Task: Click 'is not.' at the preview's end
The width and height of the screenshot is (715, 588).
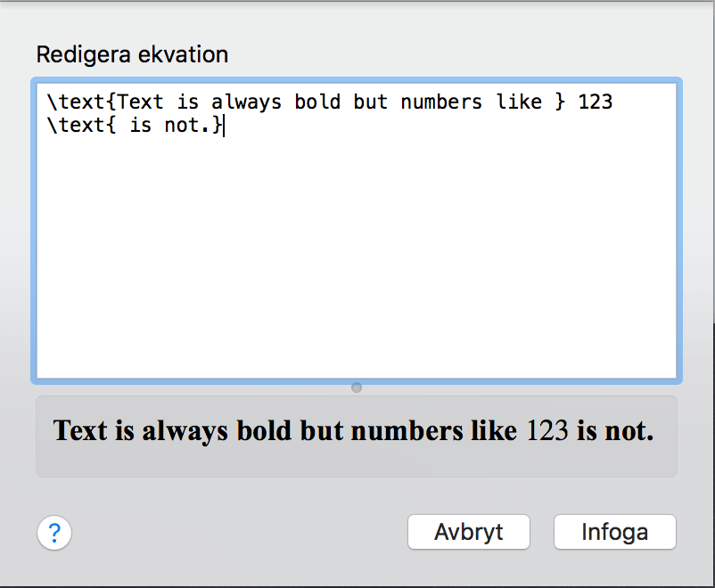Action: point(615,430)
